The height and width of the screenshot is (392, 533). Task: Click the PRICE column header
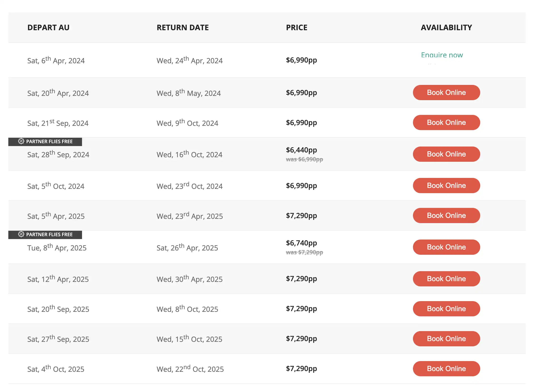point(296,27)
